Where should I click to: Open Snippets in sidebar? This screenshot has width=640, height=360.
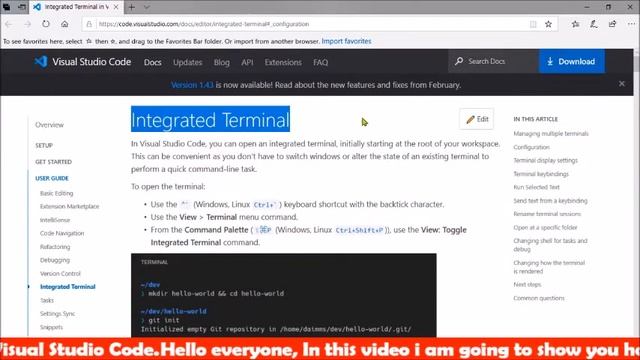(51, 327)
